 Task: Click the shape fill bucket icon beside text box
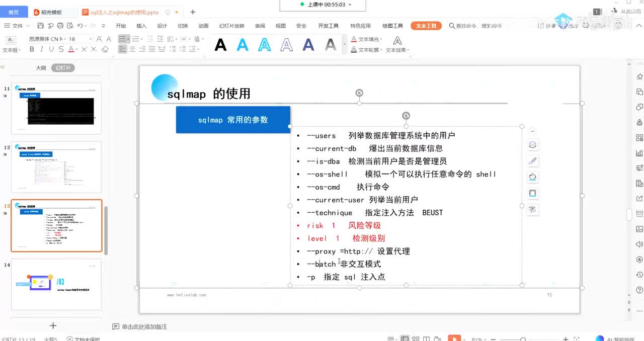(533, 177)
